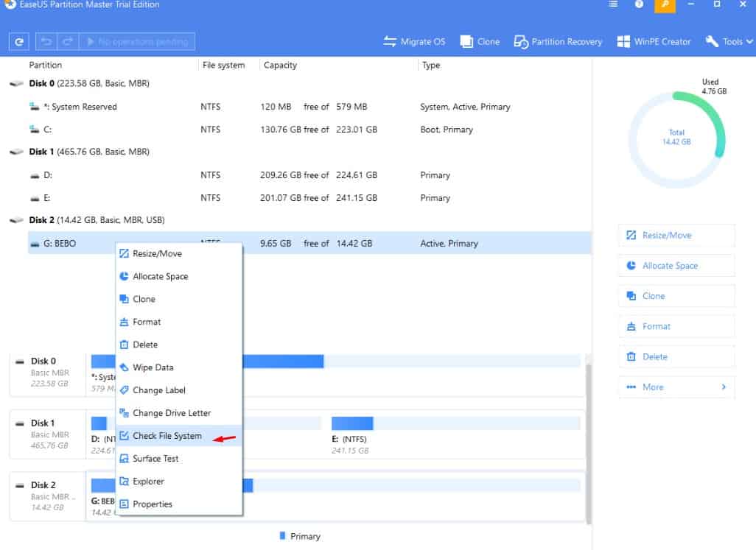756x550 pixels.
Task: Choose Surface Test in context menu
Action: [x=179, y=459]
